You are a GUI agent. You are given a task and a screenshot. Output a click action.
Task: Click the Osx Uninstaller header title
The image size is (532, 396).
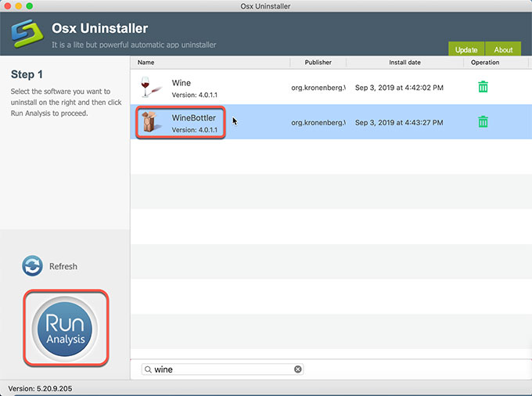(99, 28)
